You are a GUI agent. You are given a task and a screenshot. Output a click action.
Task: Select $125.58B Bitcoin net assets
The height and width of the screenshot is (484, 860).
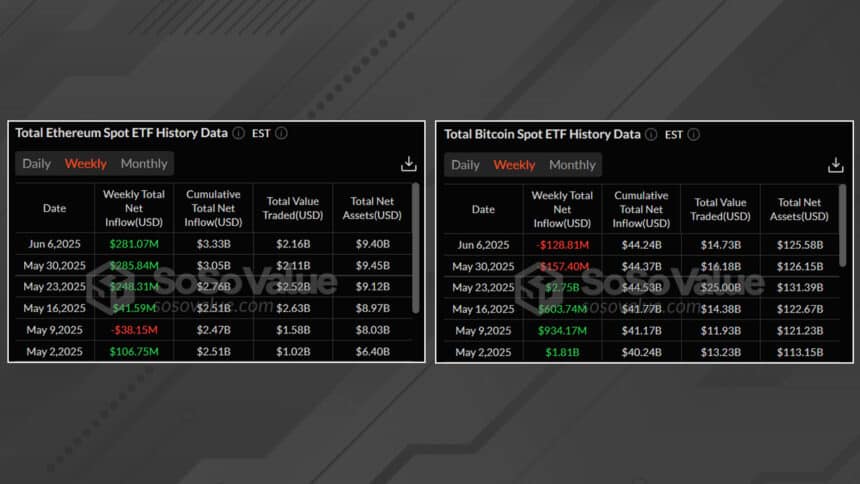pyautogui.click(x=800, y=245)
